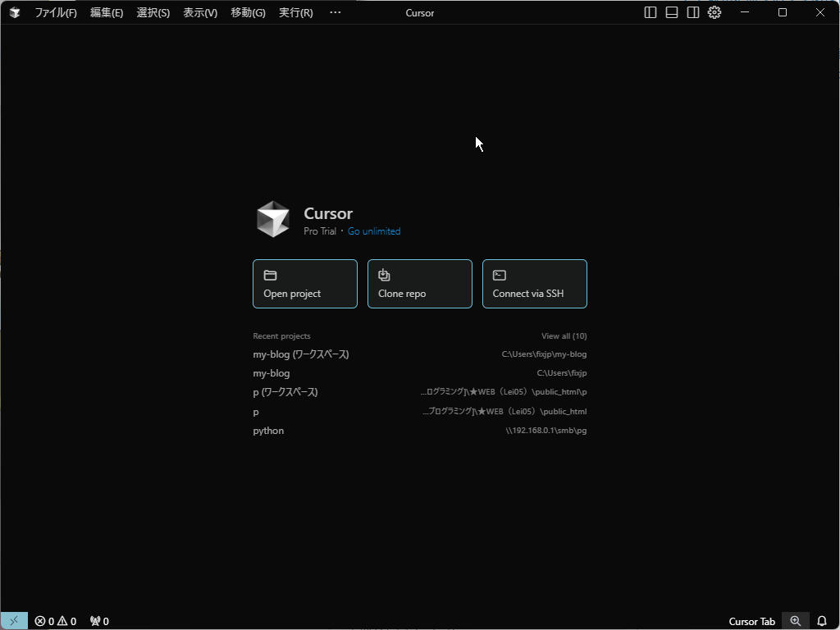Image resolution: width=840 pixels, height=630 pixels.
Task: Toggle the secondary sidebar layout icon
Action: tap(693, 12)
